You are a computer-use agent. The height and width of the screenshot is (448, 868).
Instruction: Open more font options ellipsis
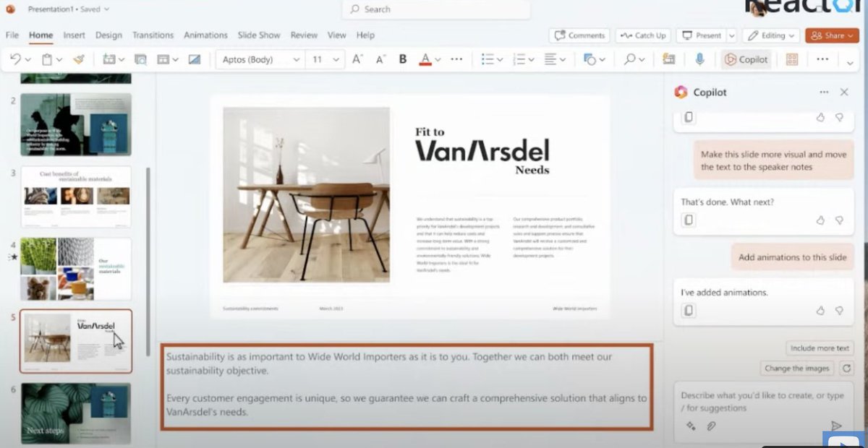pos(456,59)
